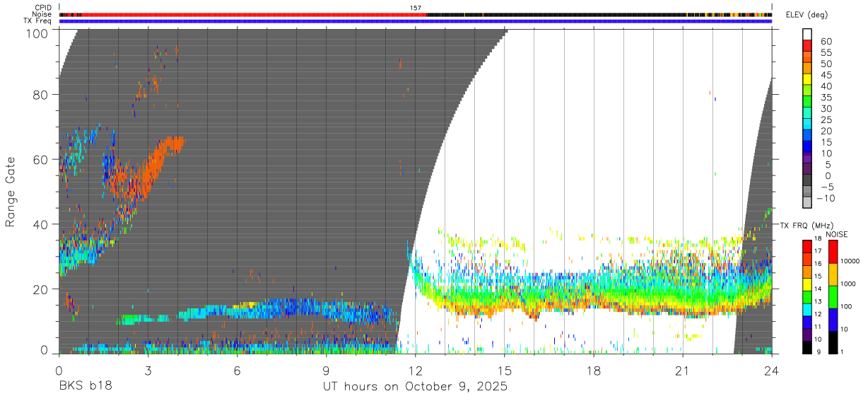Viewport: 868px width, 401px height.
Task: Pick the black segment of the TX FRQ scale
Action: point(808,347)
